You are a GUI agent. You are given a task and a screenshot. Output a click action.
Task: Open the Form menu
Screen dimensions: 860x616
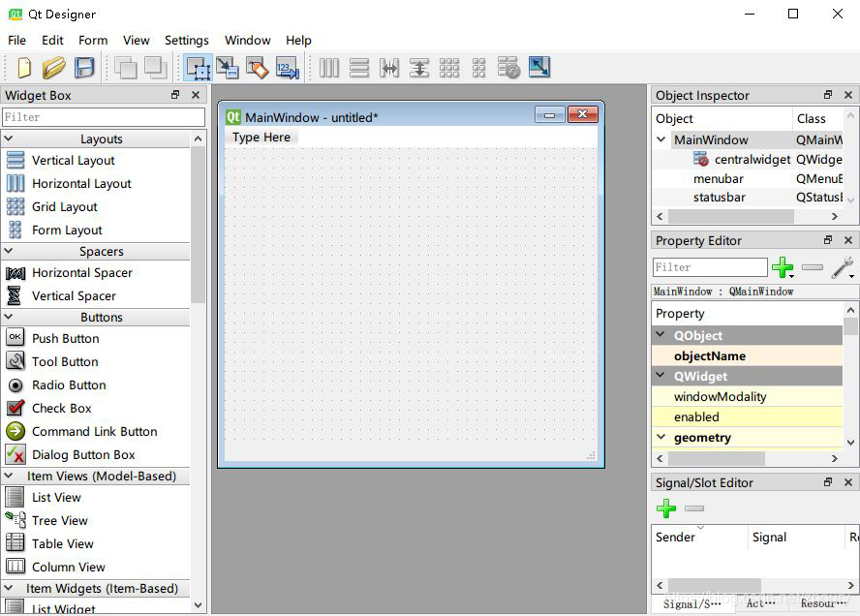click(x=93, y=41)
